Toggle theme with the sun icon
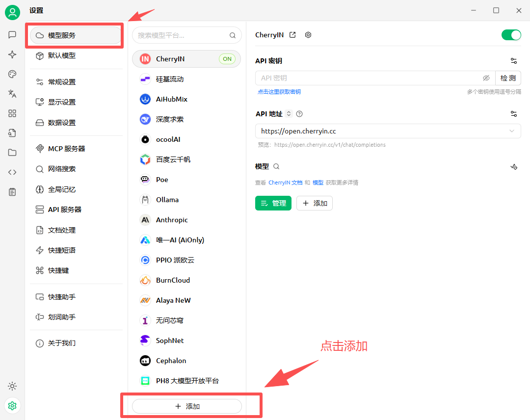The width and height of the screenshot is (530, 420). coord(12,386)
